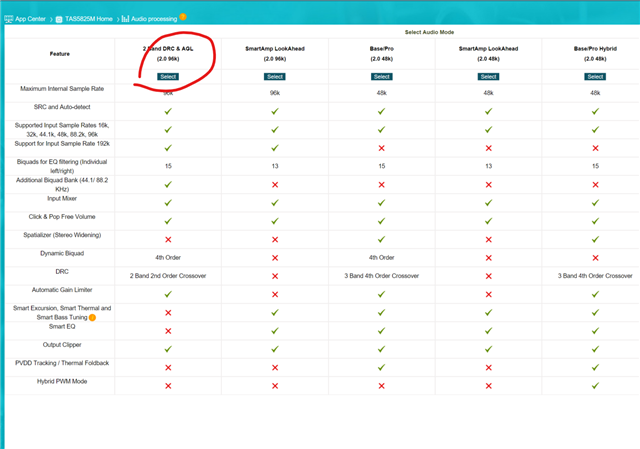Image resolution: width=640 pixels, height=449 pixels.
Task: Click 3 Band 4th Order Crossover under Base/Pro (2.0 48k)
Action: (382, 276)
